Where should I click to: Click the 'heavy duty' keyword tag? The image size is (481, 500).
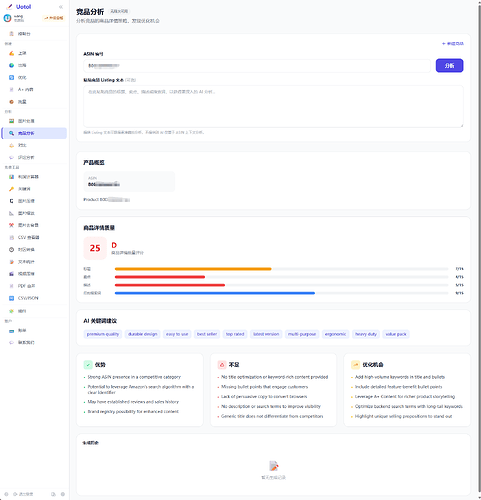point(366,334)
